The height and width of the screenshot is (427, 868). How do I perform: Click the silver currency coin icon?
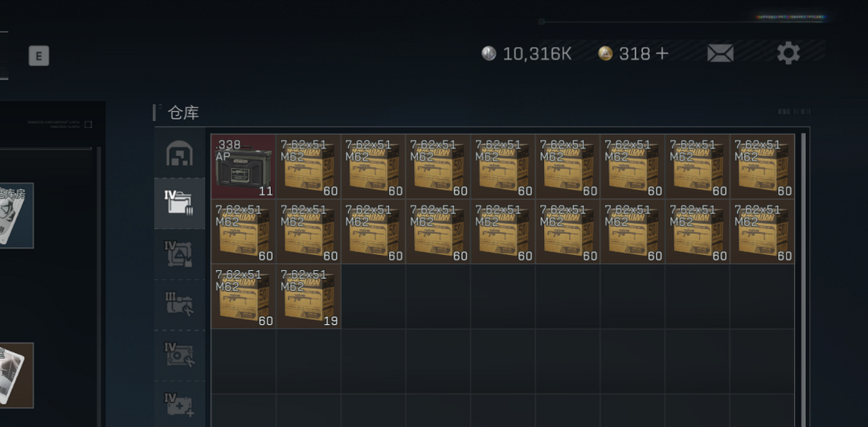point(489,53)
